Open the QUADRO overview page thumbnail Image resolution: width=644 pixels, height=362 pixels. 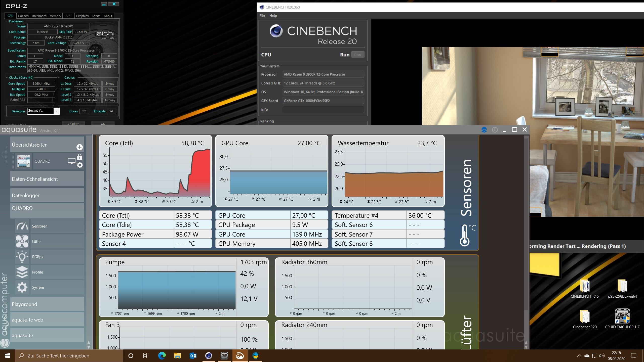pos(23,161)
